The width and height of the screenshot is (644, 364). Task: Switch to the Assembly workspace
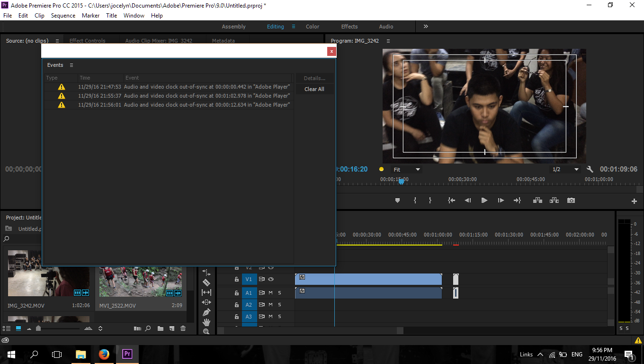(234, 27)
